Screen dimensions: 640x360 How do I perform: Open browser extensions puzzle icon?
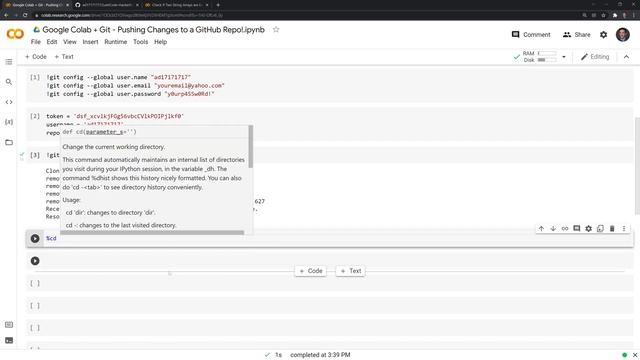pos(615,15)
